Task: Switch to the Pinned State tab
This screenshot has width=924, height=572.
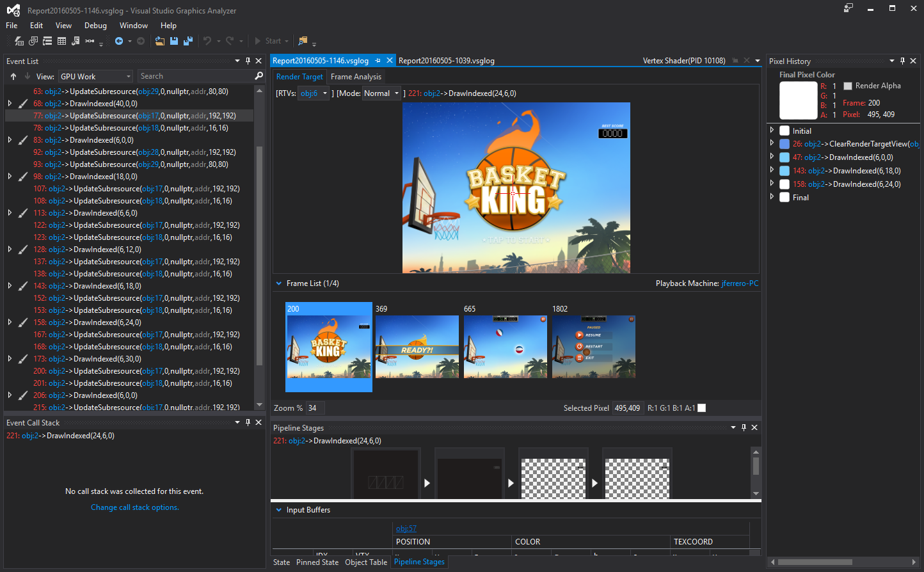Action: 317,562
